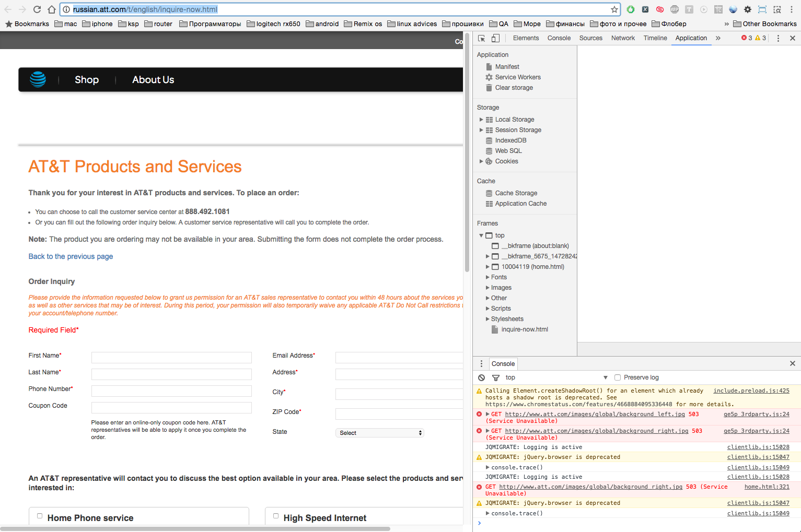801x532 pixels.
Task: Show more hidden DevTools tabs chevron
Action: point(718,38)
